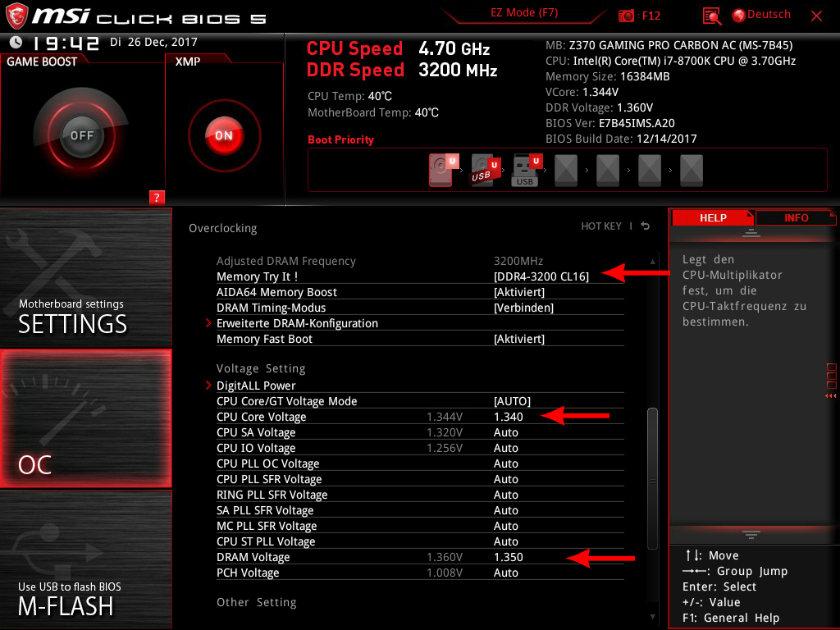Open the SETTINGS motherboard settings section
This screenshot has width=840, height=630.
click(85, 277)
